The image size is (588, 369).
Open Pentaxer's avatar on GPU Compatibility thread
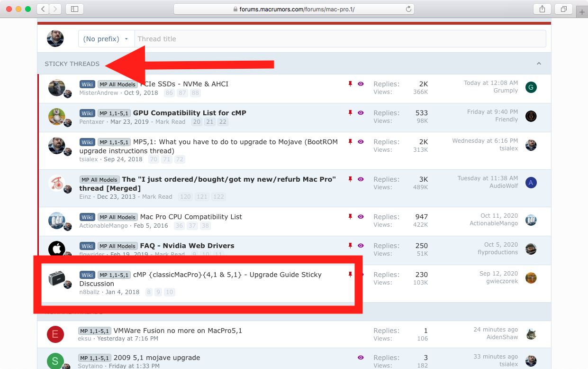56,117
